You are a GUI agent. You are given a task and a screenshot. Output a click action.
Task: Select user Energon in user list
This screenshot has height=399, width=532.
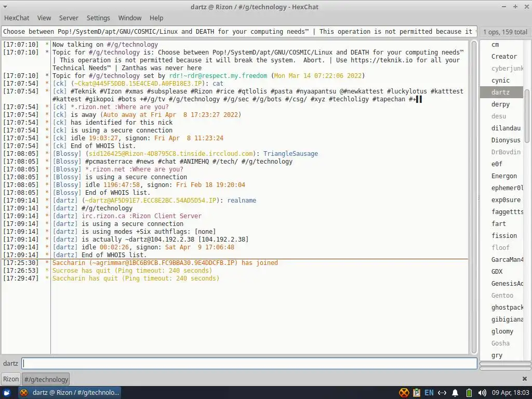[x=504, y=176]
